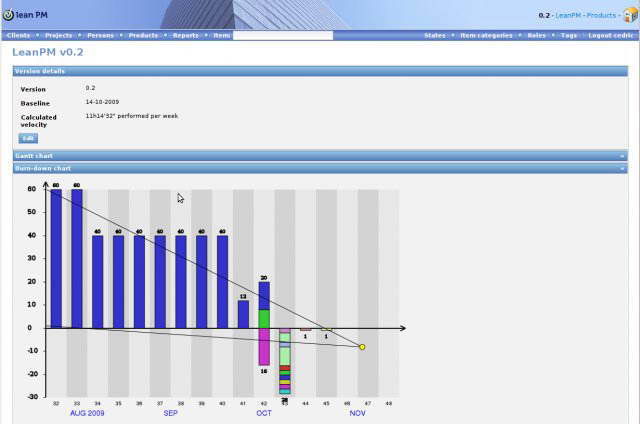Click the Burn-down chart header title
Screen dimensions: 640x424
(x=43, y=168)
